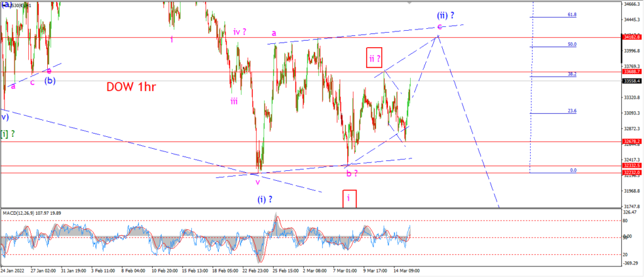Select the 34182.8 red price level tag
The height and width of the screenshot is (277, 644).
point(633,37)
